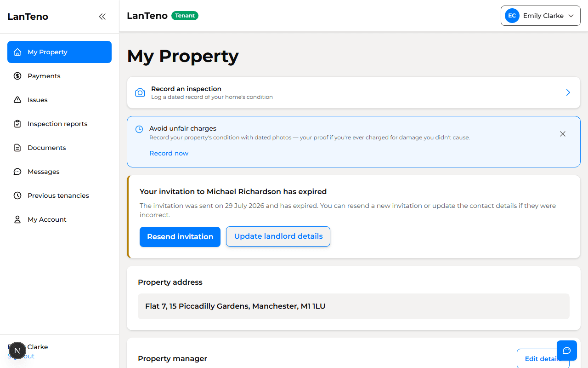Click the person icon for My Account
588x368 pixels.
17,219
